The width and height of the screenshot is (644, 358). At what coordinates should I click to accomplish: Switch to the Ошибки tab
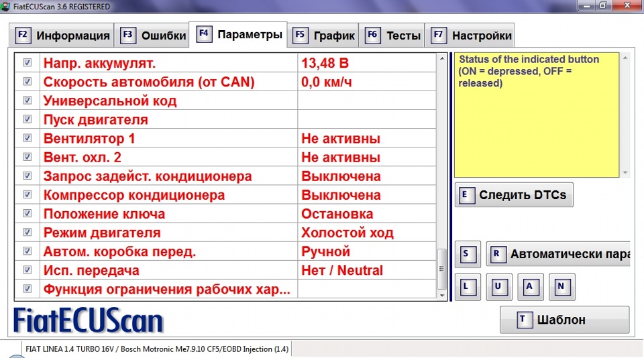153,36
